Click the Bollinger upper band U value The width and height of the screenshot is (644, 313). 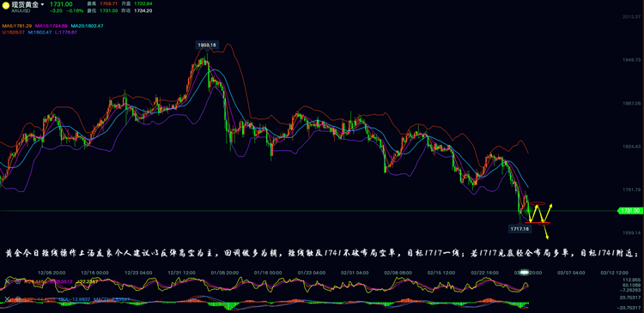point(14,32)
